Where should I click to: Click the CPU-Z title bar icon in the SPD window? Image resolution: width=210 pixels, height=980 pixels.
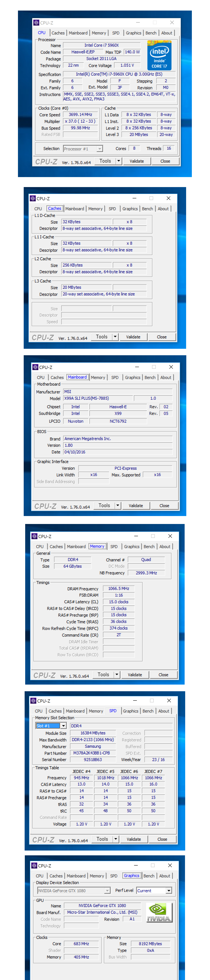33,700
